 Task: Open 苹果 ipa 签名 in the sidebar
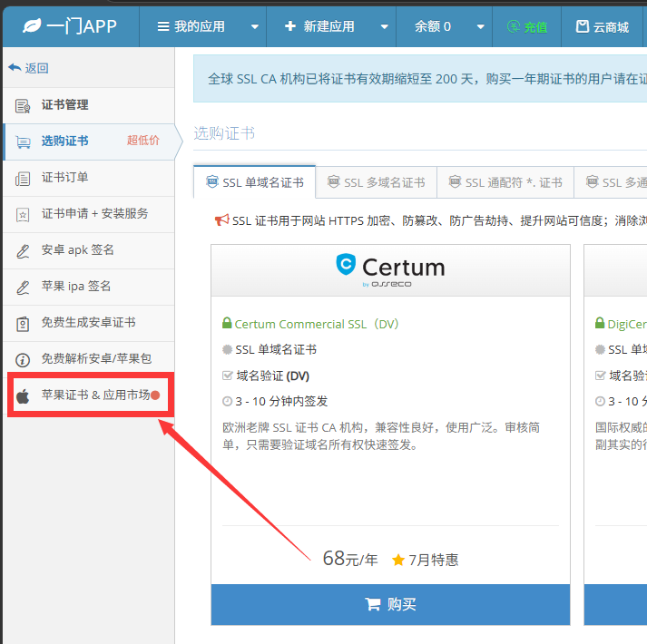point(89,288)
